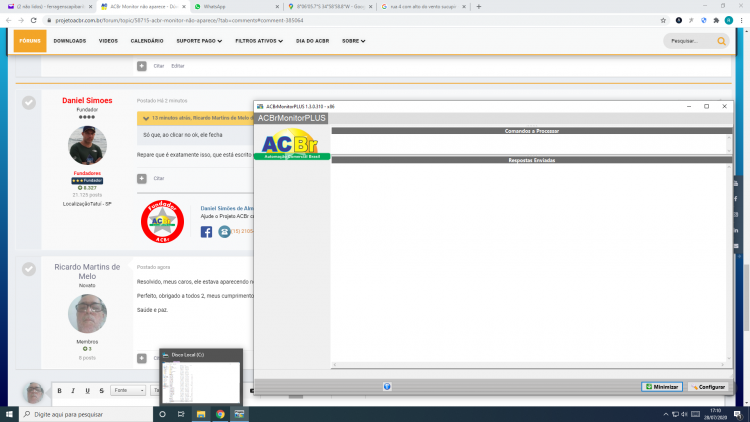Open Chrome three-dot menu

point(741,20)
